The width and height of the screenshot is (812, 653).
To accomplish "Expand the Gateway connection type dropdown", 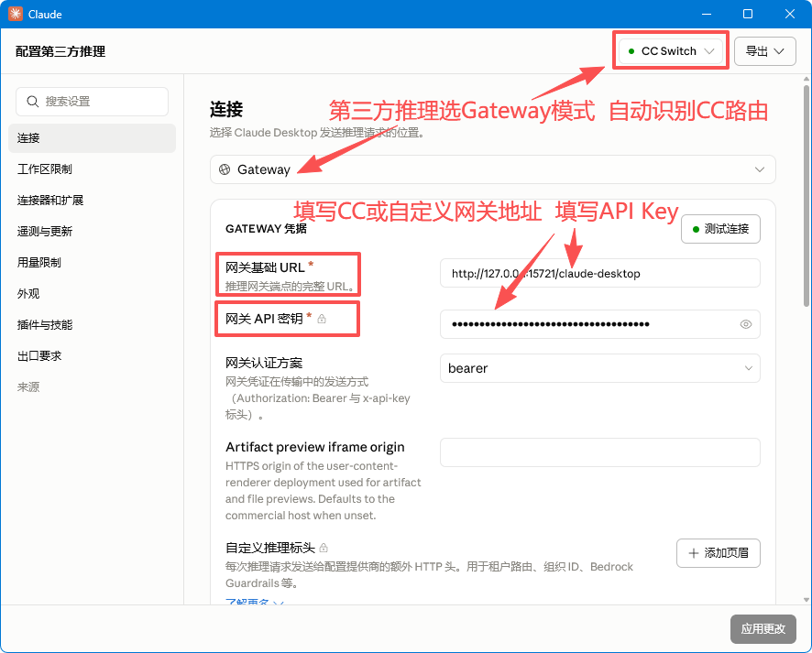I will pyautogui.click(x=492, y=169).
